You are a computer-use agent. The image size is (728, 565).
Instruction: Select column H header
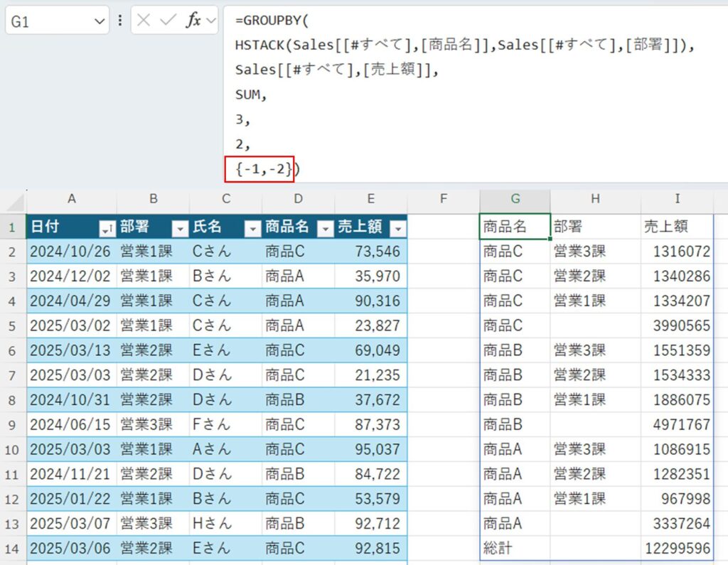pos(596,199)
